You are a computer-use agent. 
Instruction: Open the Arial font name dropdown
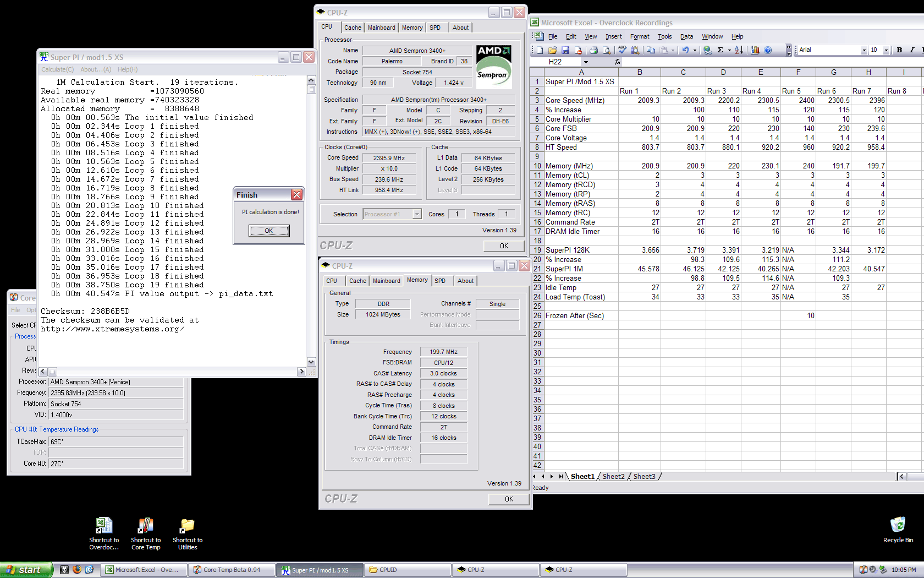[864, 50]
